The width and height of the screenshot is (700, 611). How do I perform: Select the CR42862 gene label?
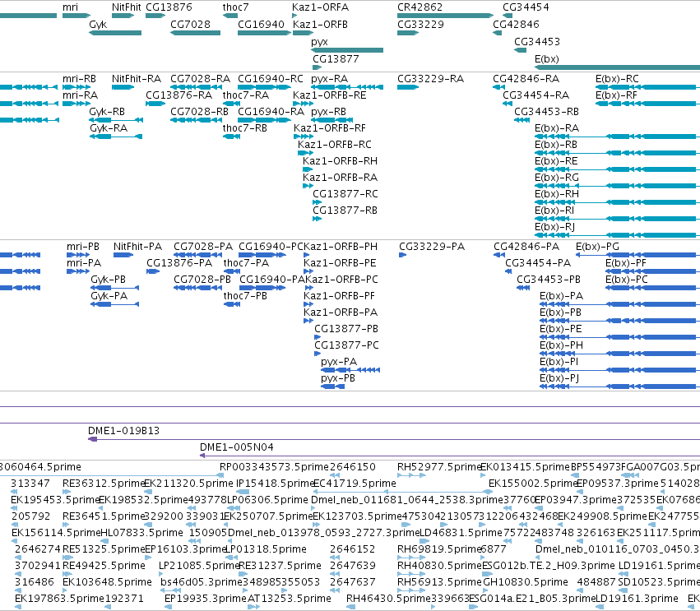[420, 7]
